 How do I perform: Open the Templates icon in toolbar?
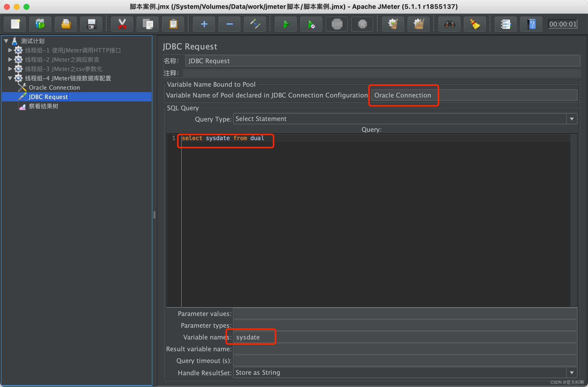click(40, 24)
